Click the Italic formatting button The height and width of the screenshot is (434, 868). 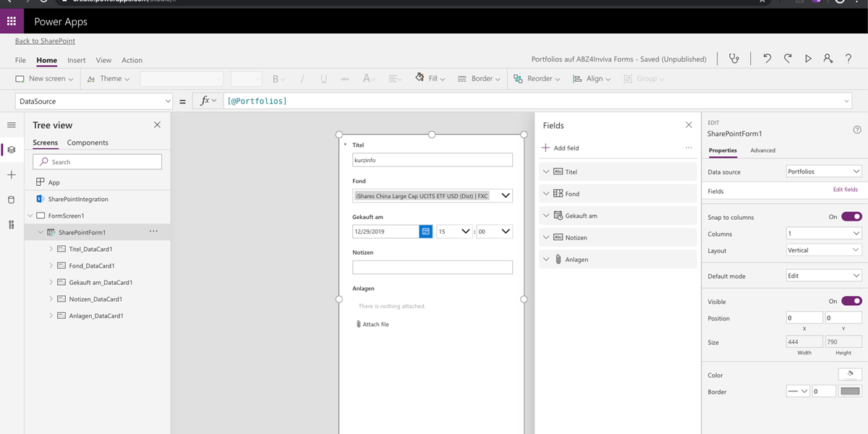point(302,79)
